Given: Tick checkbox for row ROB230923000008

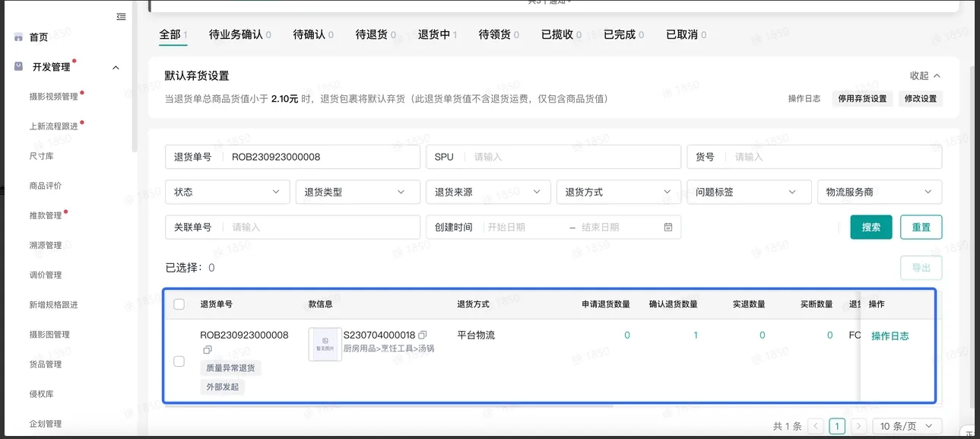Looking at the screenshot, I should [x=179, y=361].
